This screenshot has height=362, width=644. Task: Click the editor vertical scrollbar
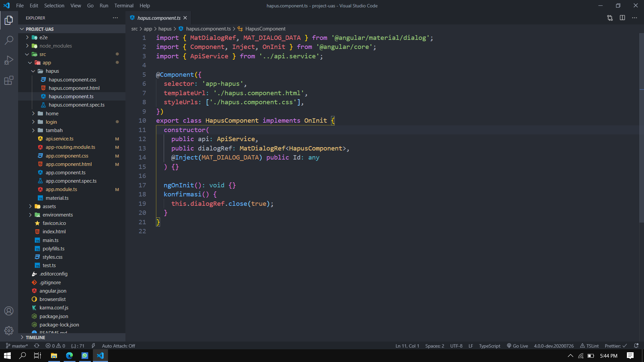point(641,127)
